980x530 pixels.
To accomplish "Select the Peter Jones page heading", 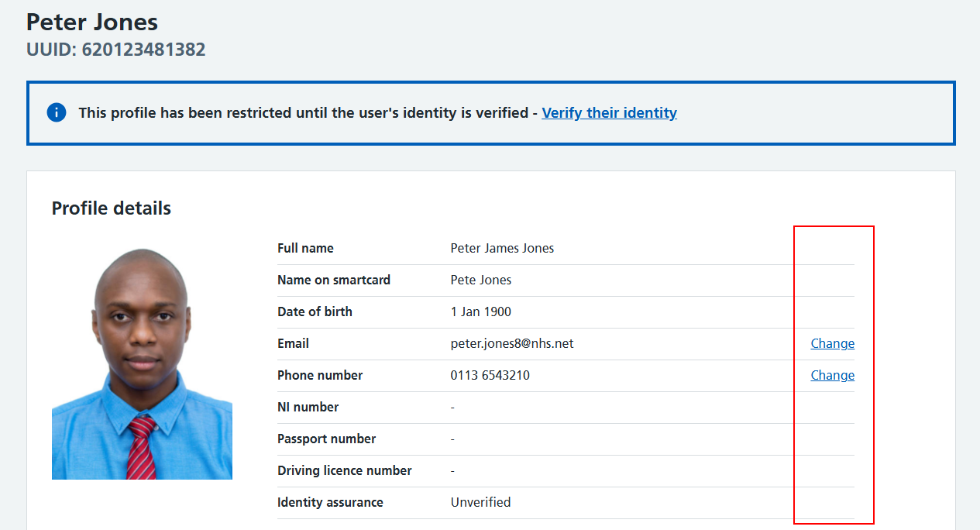I will click(92, 21).
